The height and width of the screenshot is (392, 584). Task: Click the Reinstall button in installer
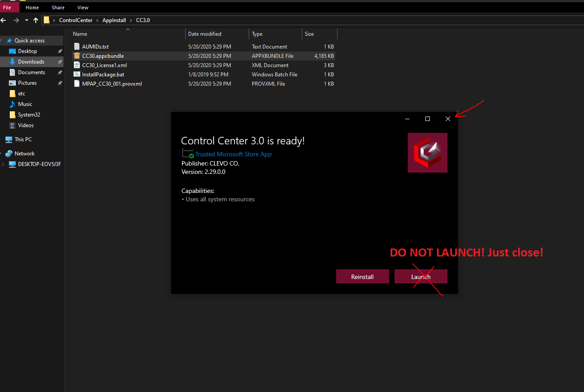point(363,276)
